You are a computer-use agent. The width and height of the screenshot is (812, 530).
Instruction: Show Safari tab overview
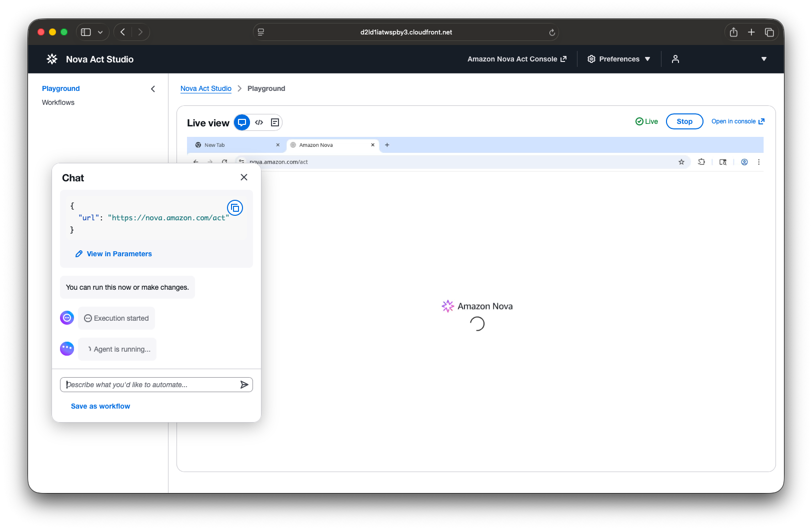(x=769, y=32)
